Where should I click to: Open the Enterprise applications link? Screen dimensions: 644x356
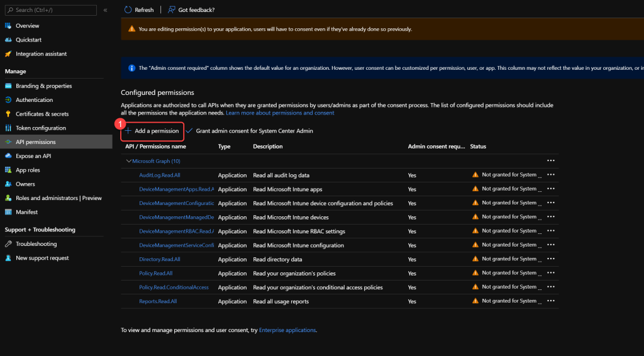coord(287,330)
